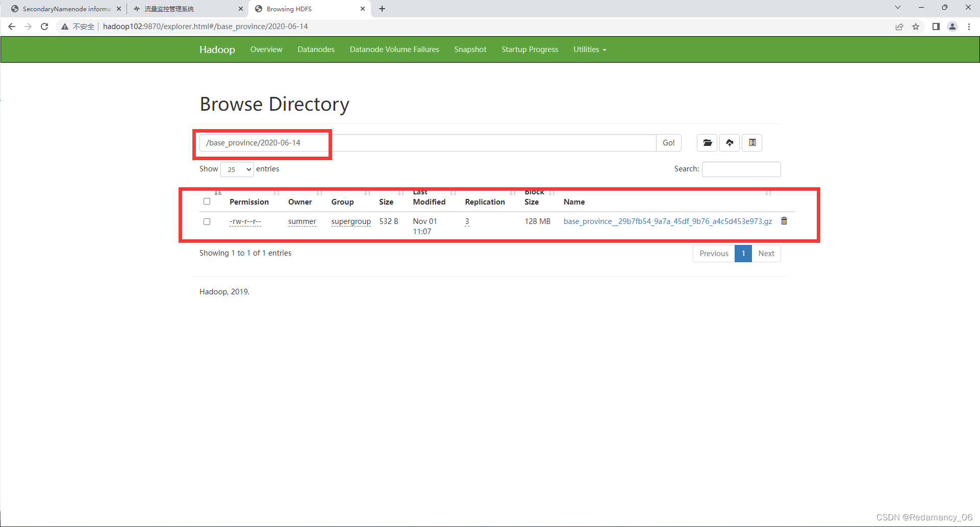The width and height of the screenshot is (980, 527).
Task: Click the not secure warning icon
Action: (x=65, y=27)
